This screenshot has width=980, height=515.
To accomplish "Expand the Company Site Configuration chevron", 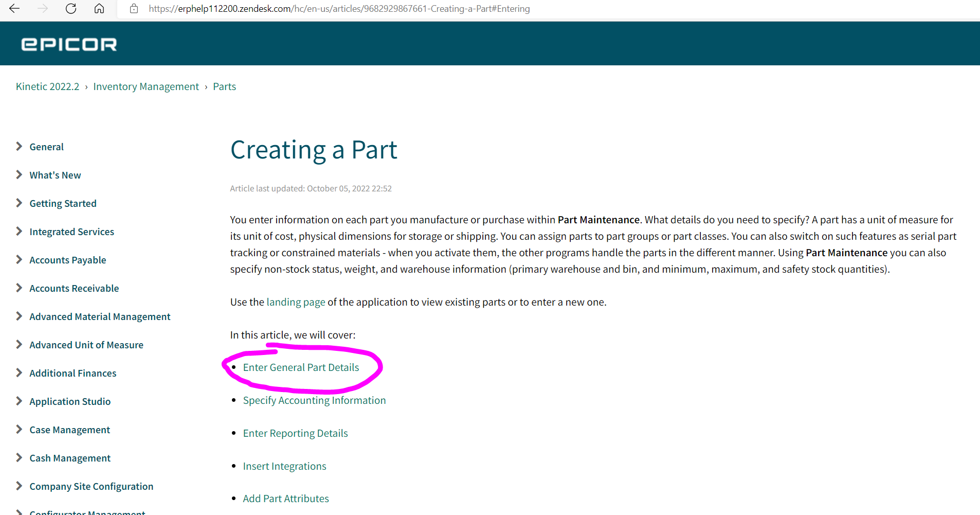I will pos(19,486).
